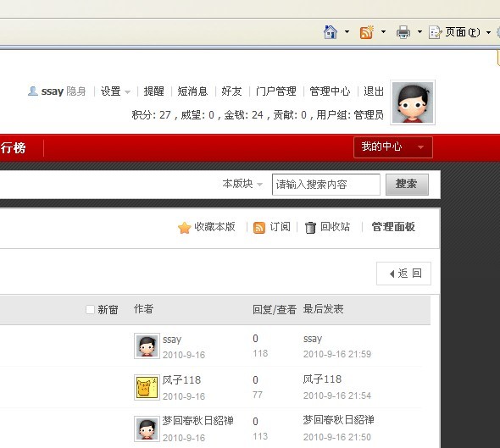Open author ssay in first thread row
Viewport: 500px width, 448px height.
(x=172, y=340)
